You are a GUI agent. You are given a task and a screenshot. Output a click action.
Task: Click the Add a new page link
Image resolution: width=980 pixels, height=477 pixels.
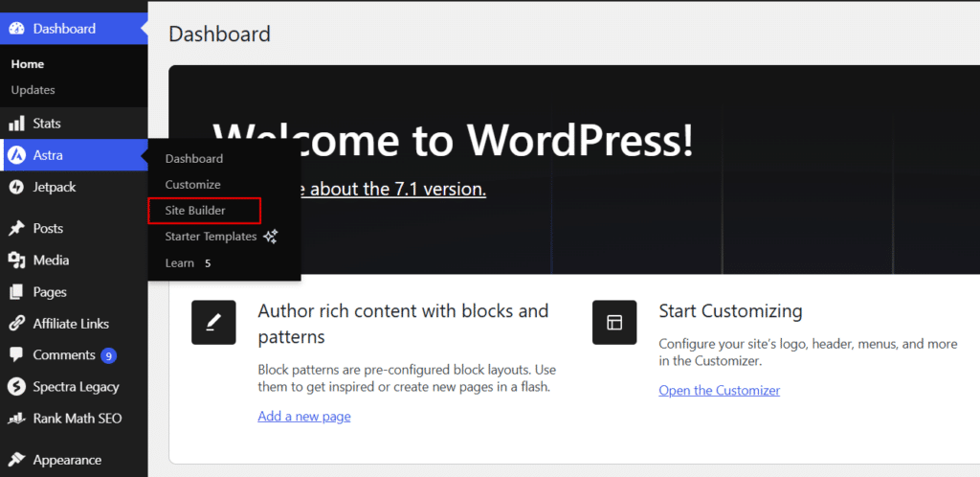[x=303, y=417]
